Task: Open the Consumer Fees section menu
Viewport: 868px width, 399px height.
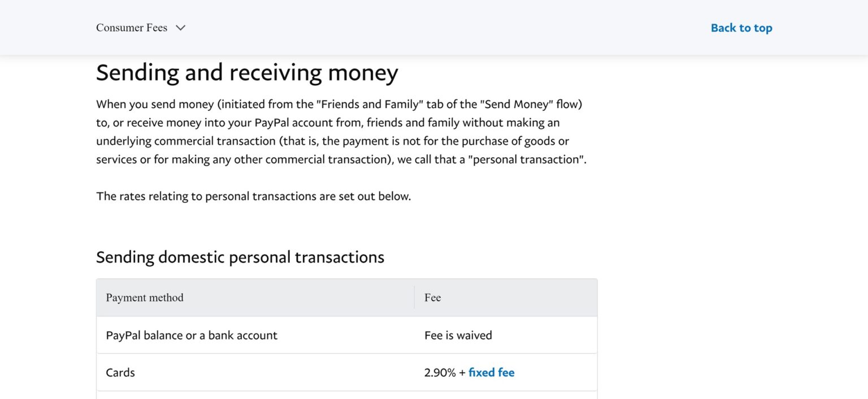Action: pyautogui.click(x=132, y=28)
